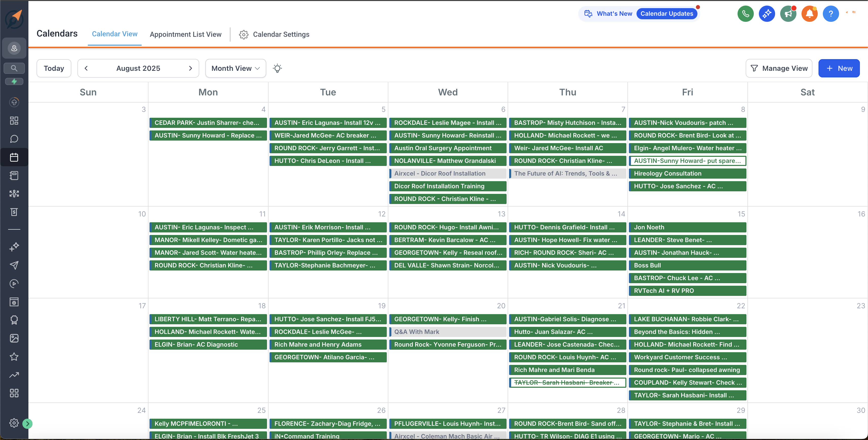Open the megaphone announcements icon
Viewport: 868px width, 440px height.
(x=788, y=13)
